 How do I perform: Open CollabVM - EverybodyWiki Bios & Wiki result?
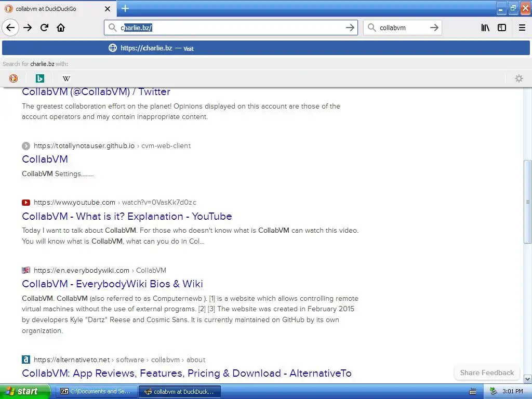pos(112,284)
